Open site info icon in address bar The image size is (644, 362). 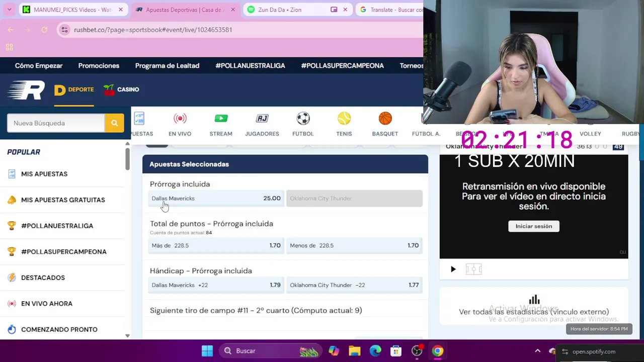coord(64,30)
